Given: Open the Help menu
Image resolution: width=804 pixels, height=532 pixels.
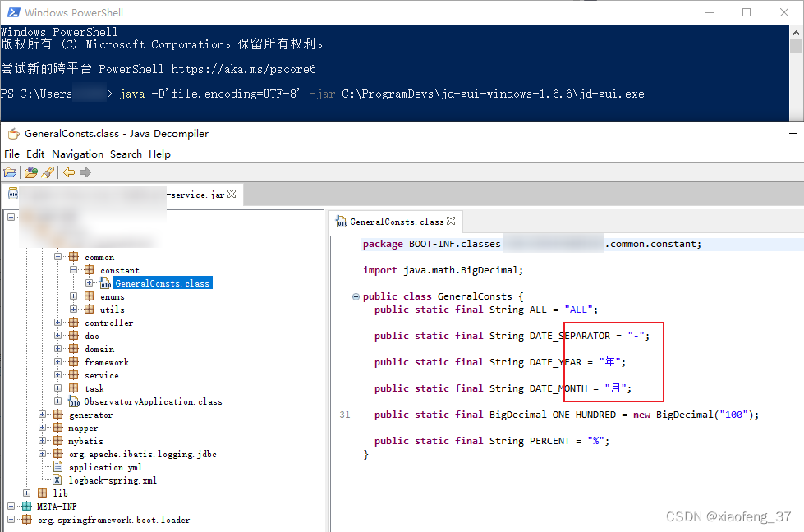Looking at the screenshot, I should (159, 154).
